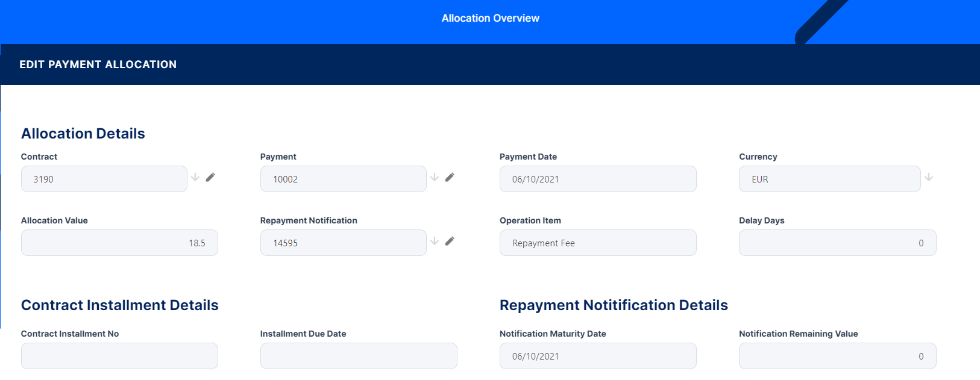Focus the Payment field showing 10002
980x380 pixels.
click(343, 179)
